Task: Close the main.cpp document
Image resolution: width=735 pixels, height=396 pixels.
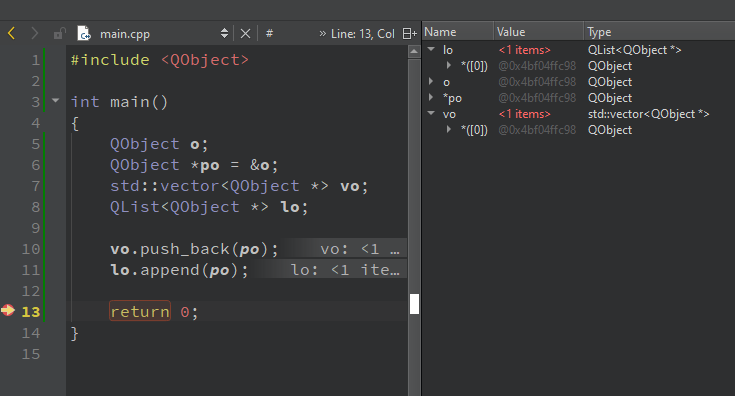Action: point(245,34)
